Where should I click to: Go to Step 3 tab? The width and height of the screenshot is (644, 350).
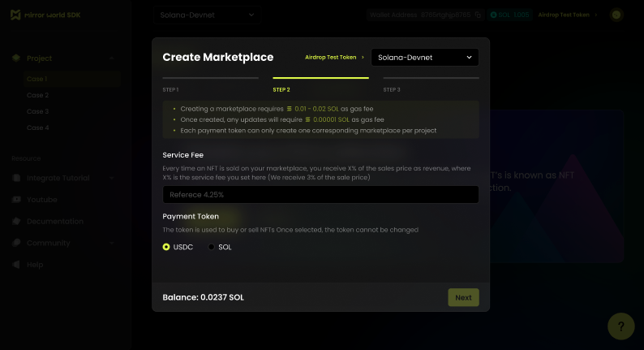tap(392, 89)
